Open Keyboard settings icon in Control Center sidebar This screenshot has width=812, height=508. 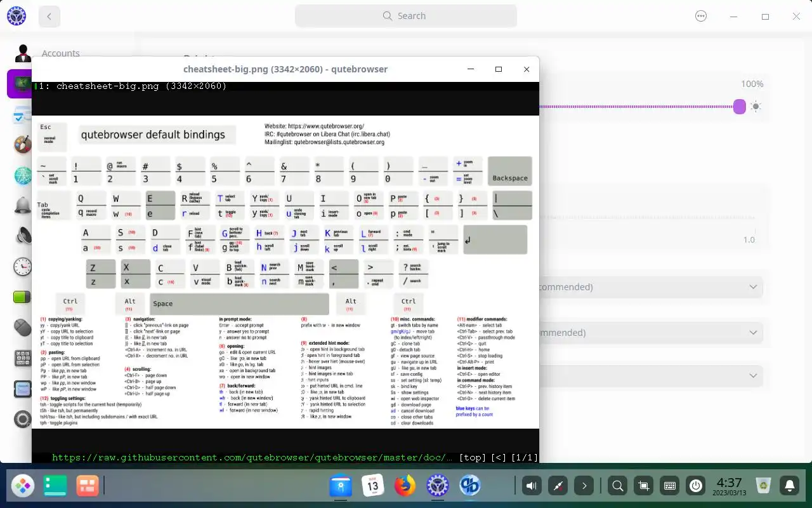point(22,358)
